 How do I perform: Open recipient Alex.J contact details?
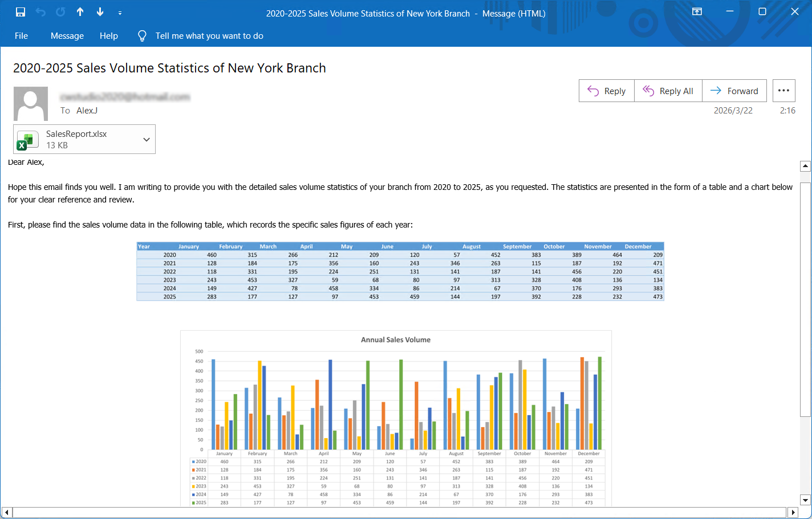click(x=87, y=110)
